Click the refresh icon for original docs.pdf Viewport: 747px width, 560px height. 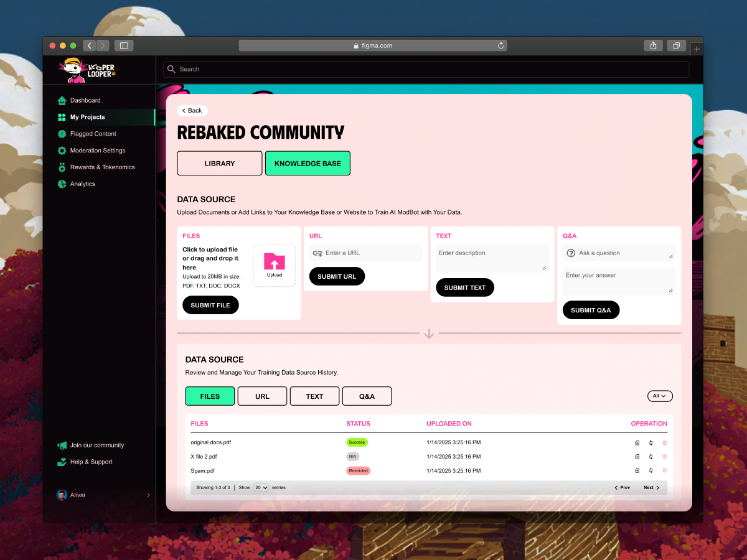tap(651, 443)
